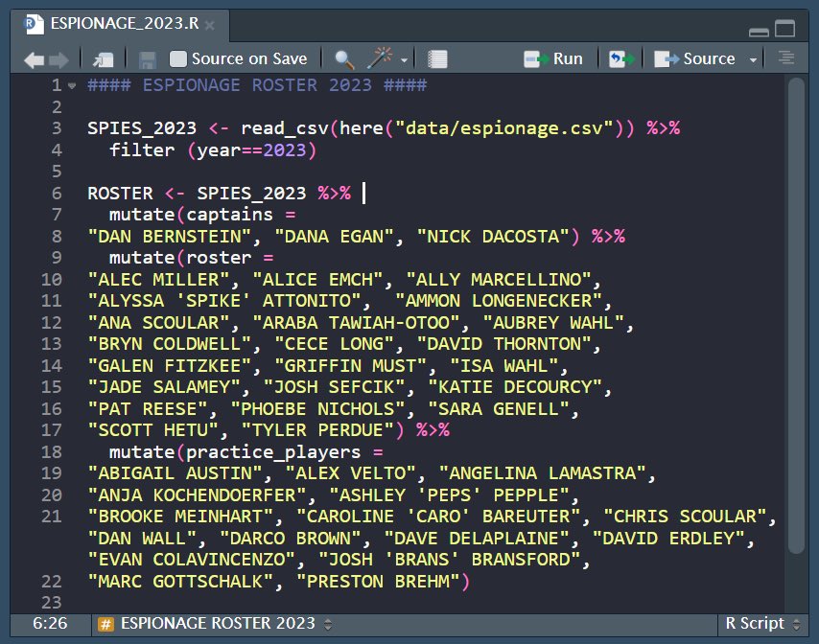Expand the code tools dropdown arrow
Viewport: 819px width, 644px height.
tap(404, 60)
